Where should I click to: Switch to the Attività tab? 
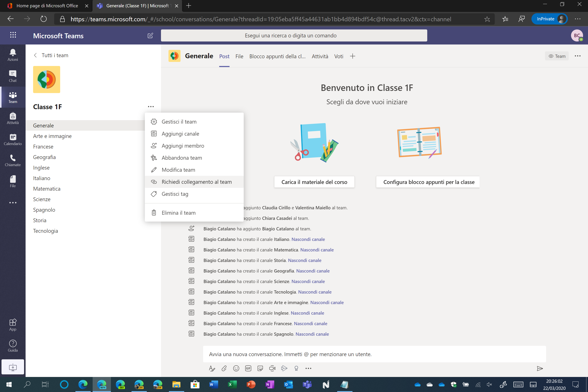(320, 56)
